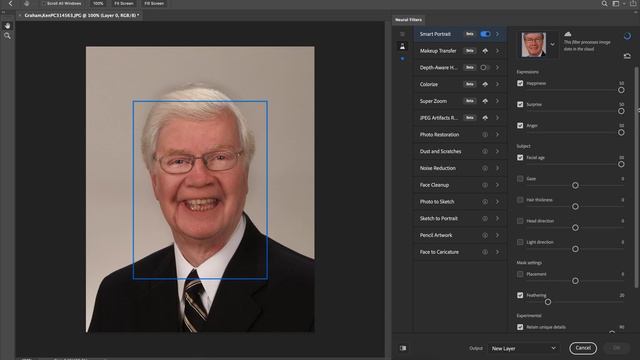Open the workspace layout icon at top right

[x=616, y=3]
